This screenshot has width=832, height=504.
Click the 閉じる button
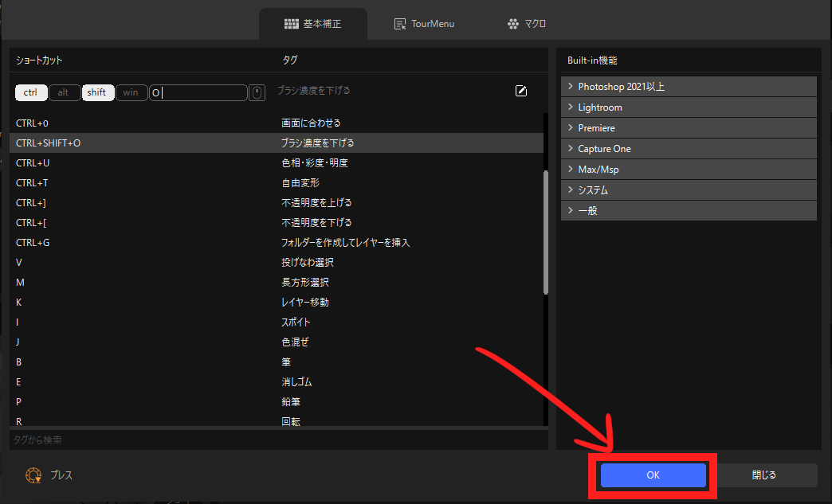coord(763,475)
